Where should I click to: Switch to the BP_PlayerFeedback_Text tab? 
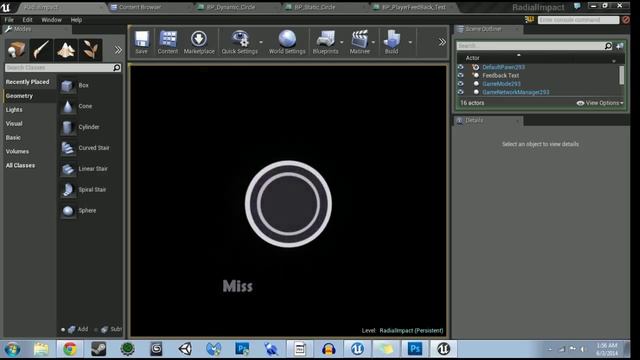pyautogui.click(x=413, y=7)
